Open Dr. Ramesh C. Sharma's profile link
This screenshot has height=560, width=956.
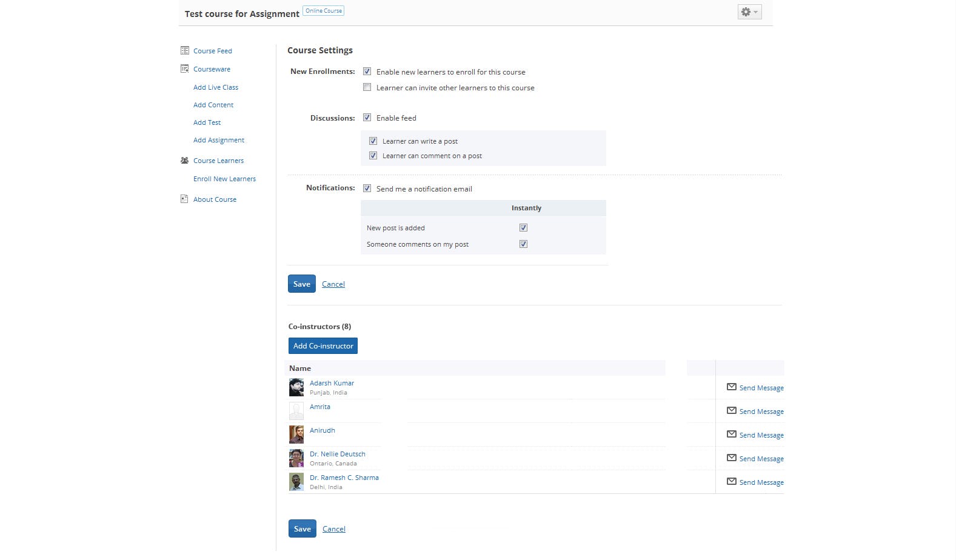[344, 478]
